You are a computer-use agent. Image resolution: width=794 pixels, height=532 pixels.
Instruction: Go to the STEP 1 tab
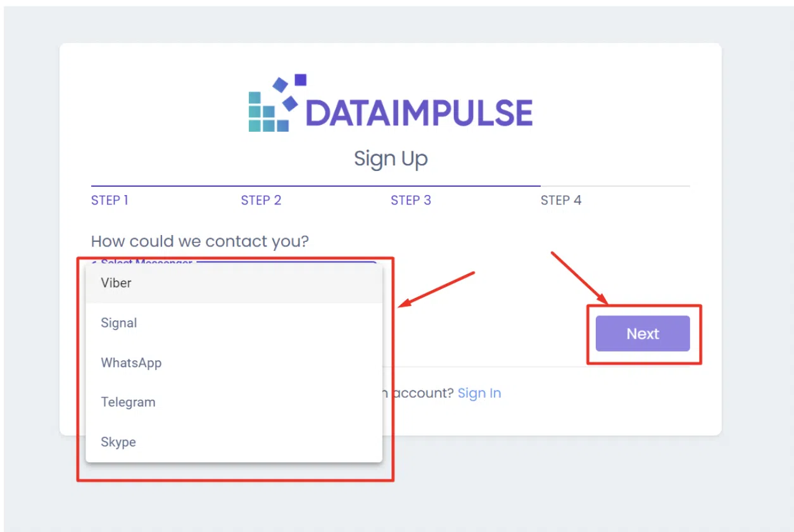pos(110,200)
